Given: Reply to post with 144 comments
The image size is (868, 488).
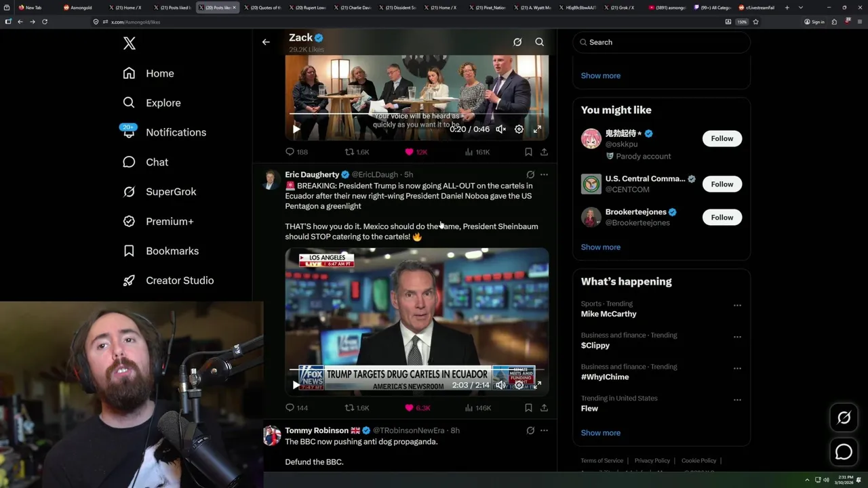Looking at the screenshot, I should 296,408.
